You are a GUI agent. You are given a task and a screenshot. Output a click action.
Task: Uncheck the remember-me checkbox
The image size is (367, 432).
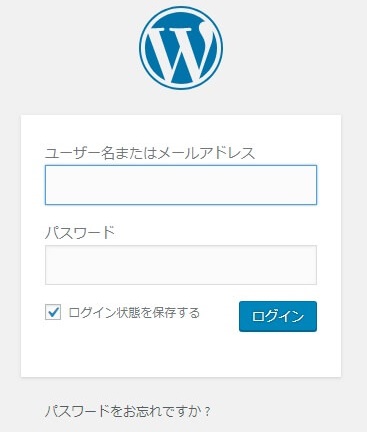click(x=53, y=312)
